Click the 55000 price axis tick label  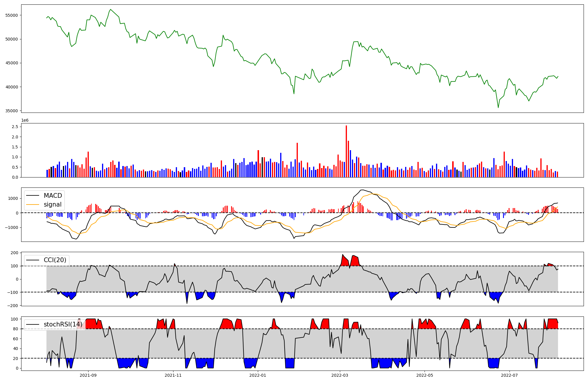coord(12,15)
